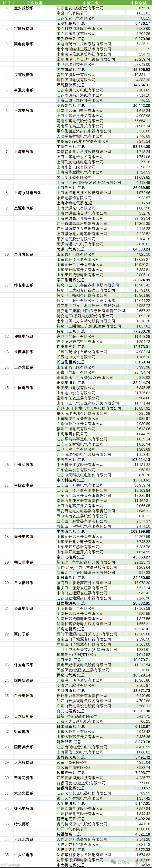Select the cell 许继电气股份有限公司
This screenshot has width=152, height=868.
pyautogui.click(x=76, y=337)
